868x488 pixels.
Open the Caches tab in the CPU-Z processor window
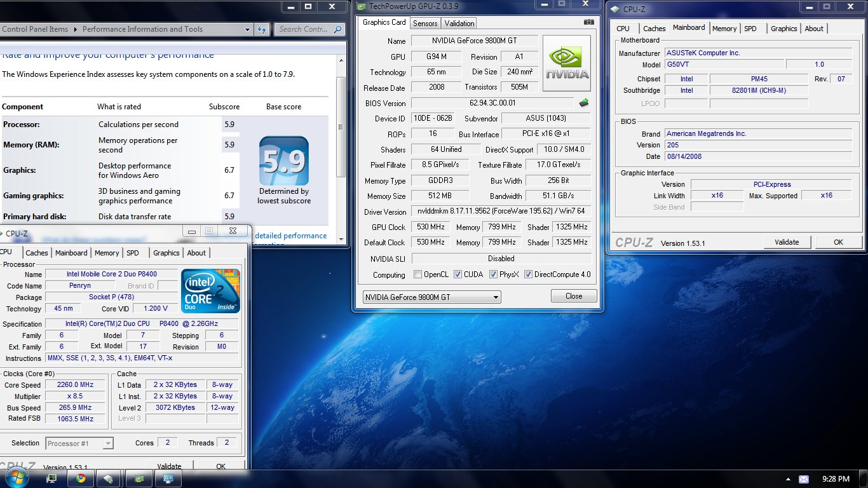pos(37,253)
